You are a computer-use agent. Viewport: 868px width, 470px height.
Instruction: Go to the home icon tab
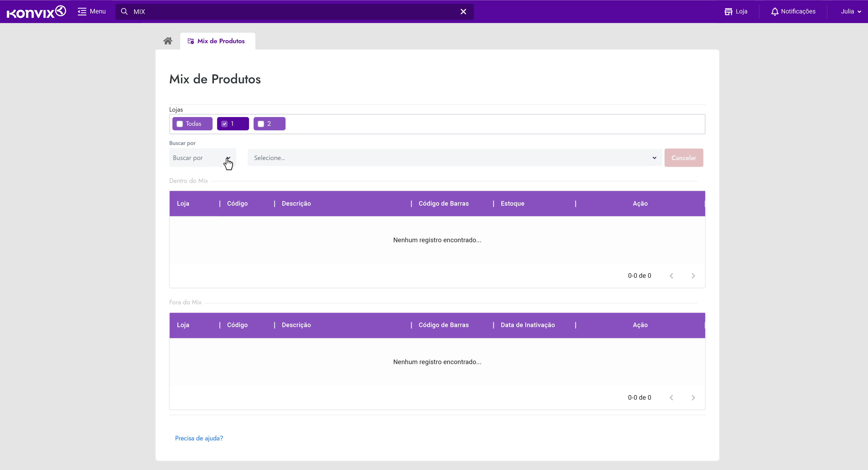(x=168, y=41)
